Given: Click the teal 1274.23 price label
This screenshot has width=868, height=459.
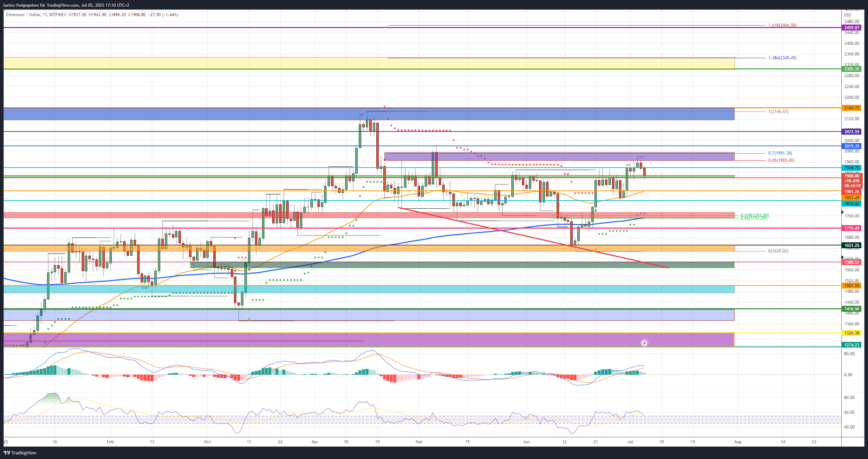Looking at the screenshot, I should pyautogui.click(x=852, y=345).
